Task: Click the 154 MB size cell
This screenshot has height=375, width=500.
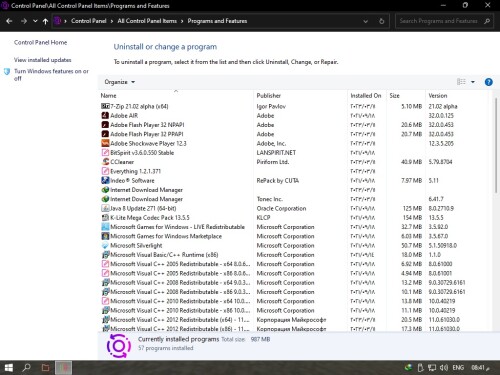Action: (x=412, y=218)
